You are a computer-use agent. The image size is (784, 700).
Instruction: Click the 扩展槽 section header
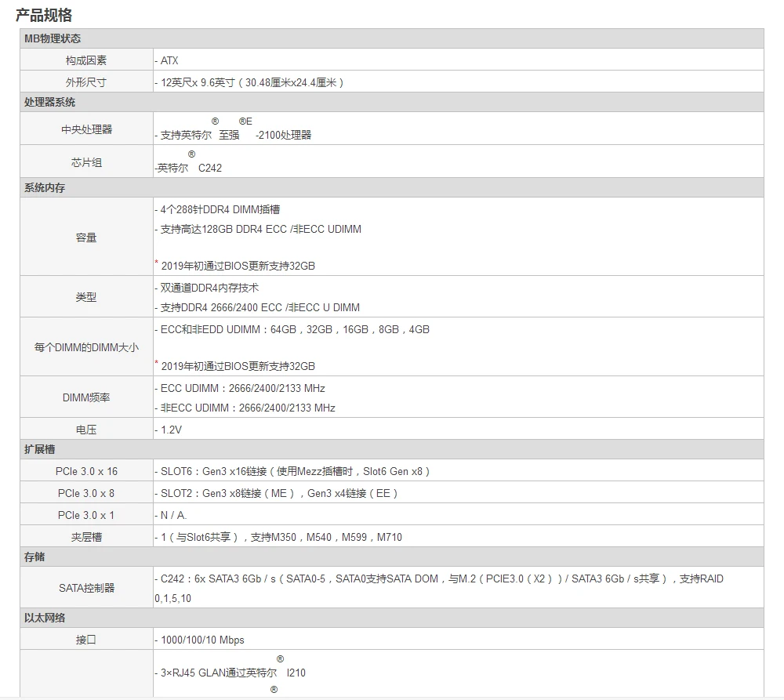(x=391, y=449)
